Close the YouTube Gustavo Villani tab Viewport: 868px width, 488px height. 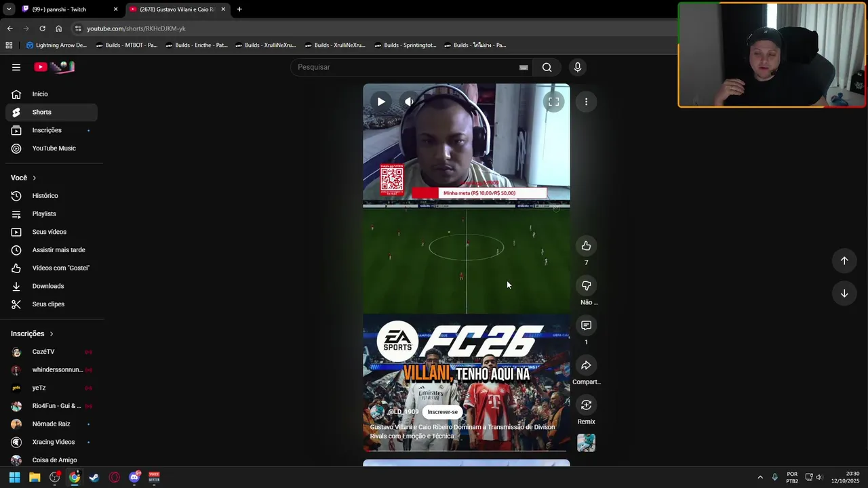(x=223, y=9)
